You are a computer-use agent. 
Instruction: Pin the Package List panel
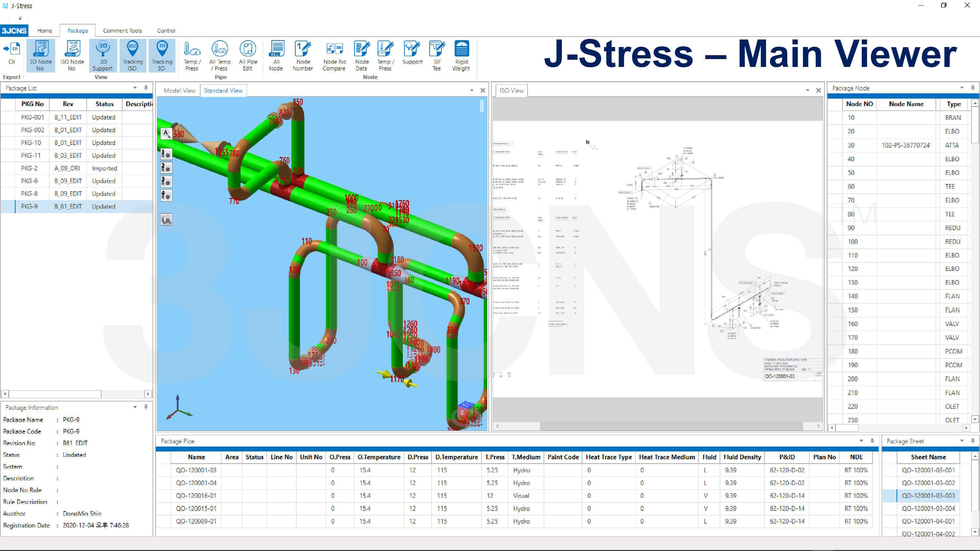(146, 88)
